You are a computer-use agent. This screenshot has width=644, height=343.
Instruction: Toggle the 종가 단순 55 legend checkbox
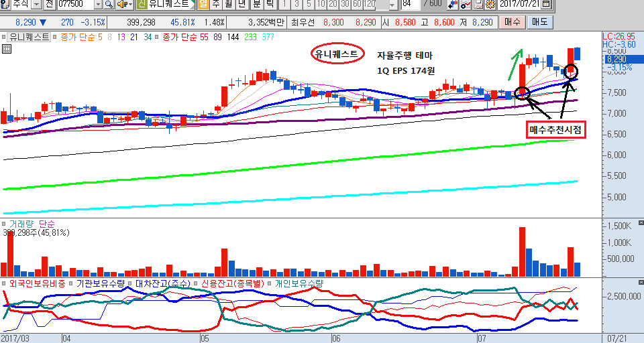[157, 37]
